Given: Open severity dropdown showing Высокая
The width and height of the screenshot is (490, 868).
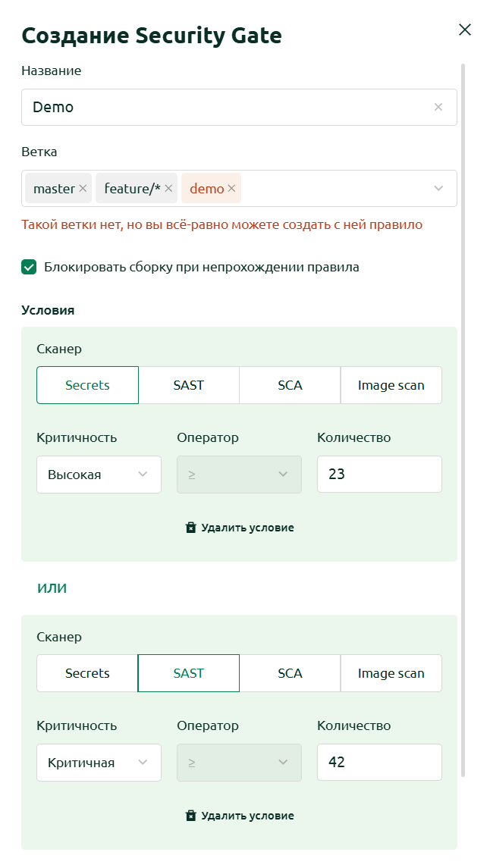Looking at the screenshot, I should pyautogui.click(x=99, y=475).
